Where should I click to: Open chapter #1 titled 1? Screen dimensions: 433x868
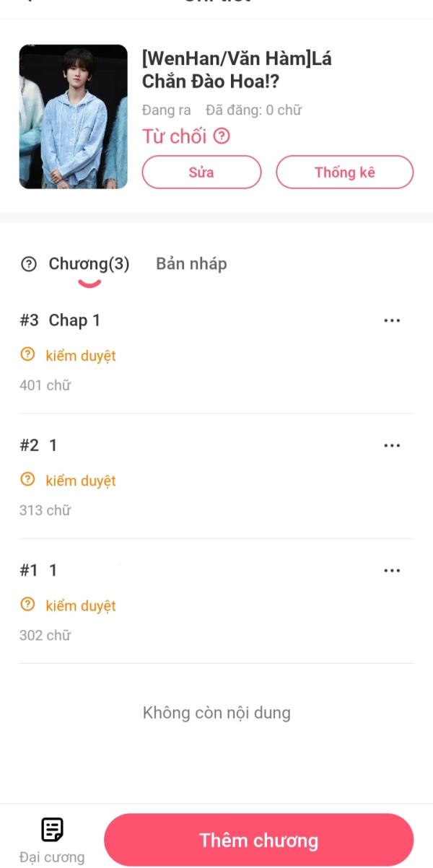[x=53, y=570]
